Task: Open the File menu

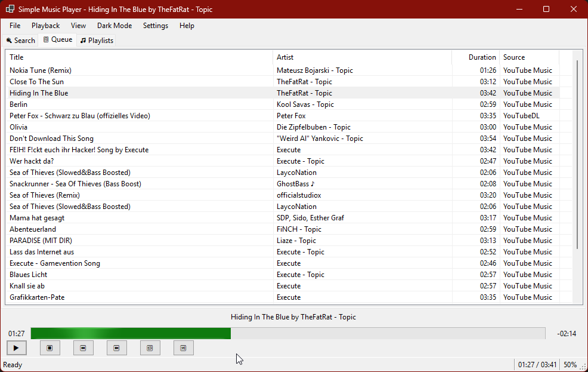Action: click(15, 26)
